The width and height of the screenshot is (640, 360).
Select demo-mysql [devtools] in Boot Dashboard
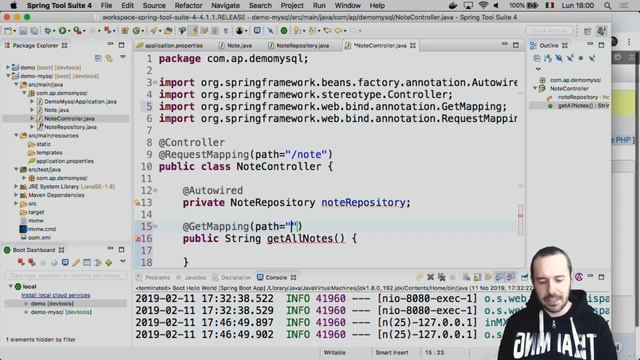(x=61, y=312)
